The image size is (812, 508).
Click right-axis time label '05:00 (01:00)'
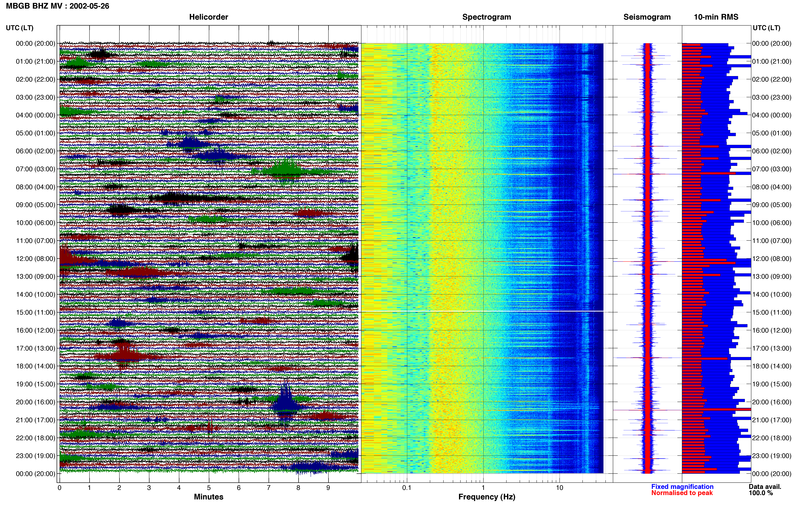(x=772, y=133)
